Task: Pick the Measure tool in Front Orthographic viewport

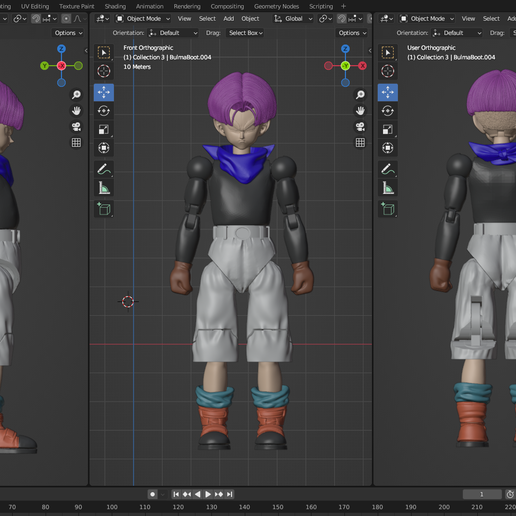Action: coord(104,188)
